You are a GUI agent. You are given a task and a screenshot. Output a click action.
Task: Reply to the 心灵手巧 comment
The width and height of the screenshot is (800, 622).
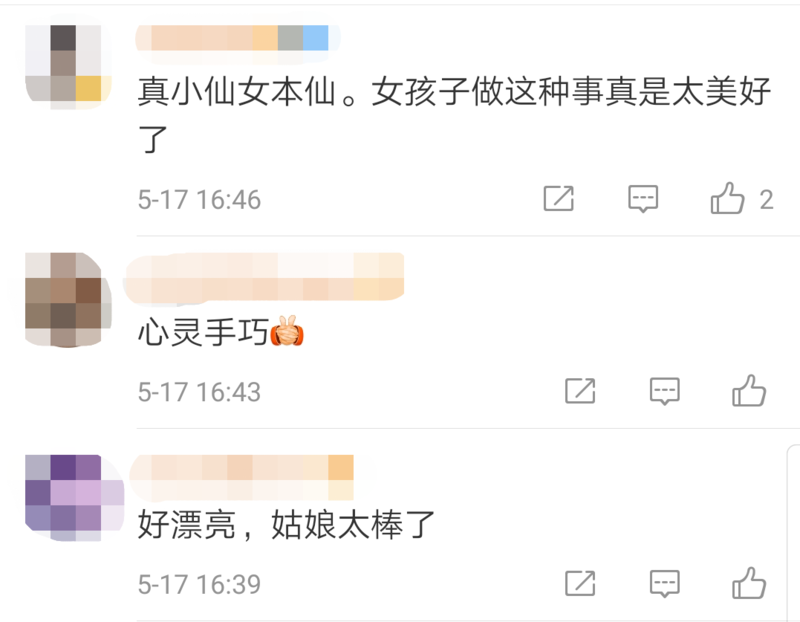(x=664, y=391)
